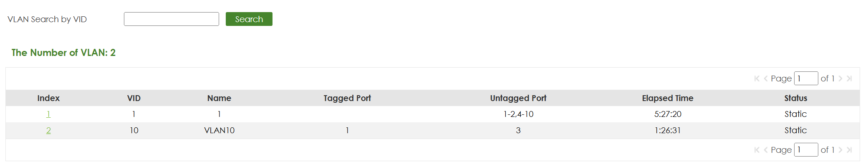Click first page icon in top pagination
The height and width of the screenshot is (167, 868).
pos(757,78)
